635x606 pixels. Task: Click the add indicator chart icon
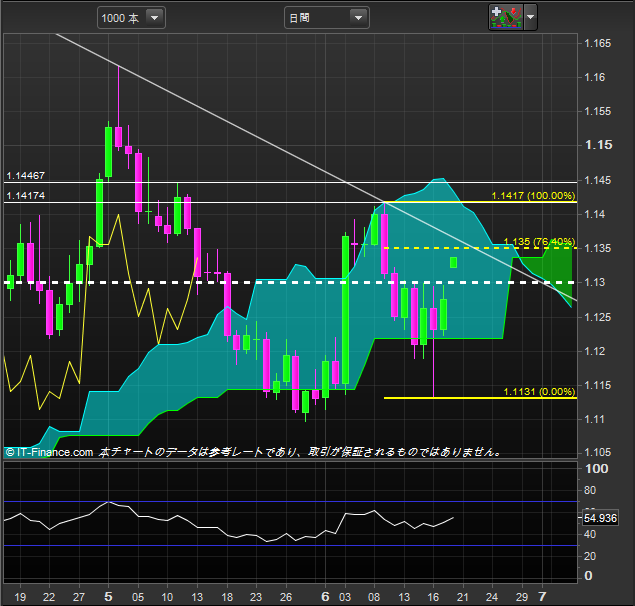[x=506, y=17]
